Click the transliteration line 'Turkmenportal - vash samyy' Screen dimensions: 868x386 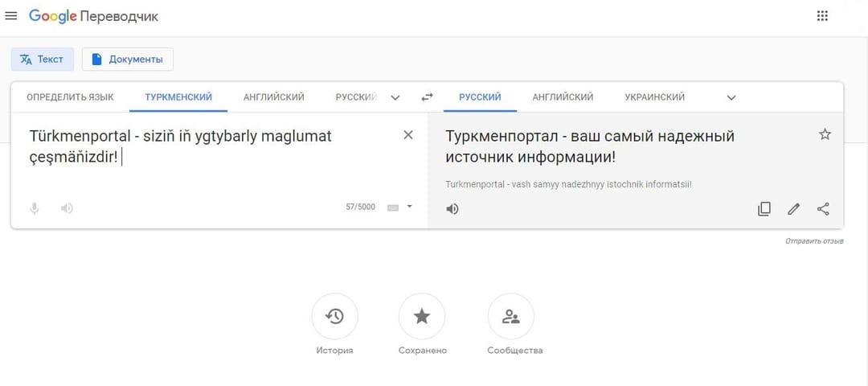point(568,184)
